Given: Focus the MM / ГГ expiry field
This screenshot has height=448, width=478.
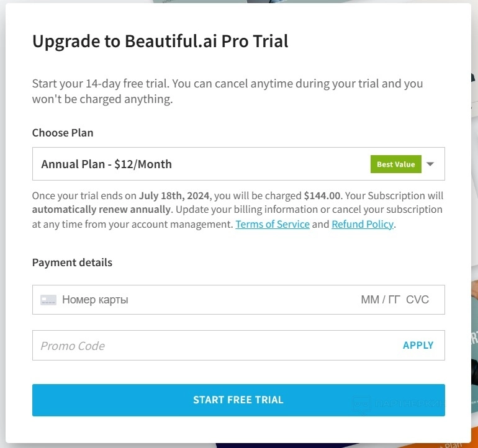Looking at the screenshot, I should [x=380, y=300].
